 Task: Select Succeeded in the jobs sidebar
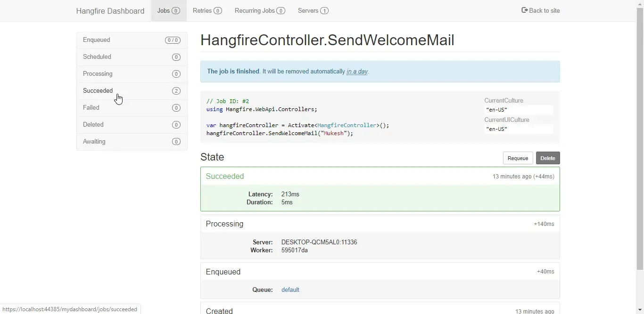click(x=98, y=91)
